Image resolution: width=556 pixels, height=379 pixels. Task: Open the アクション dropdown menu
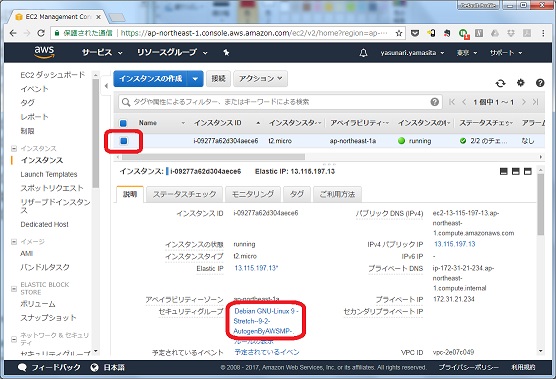click(261, 78)
